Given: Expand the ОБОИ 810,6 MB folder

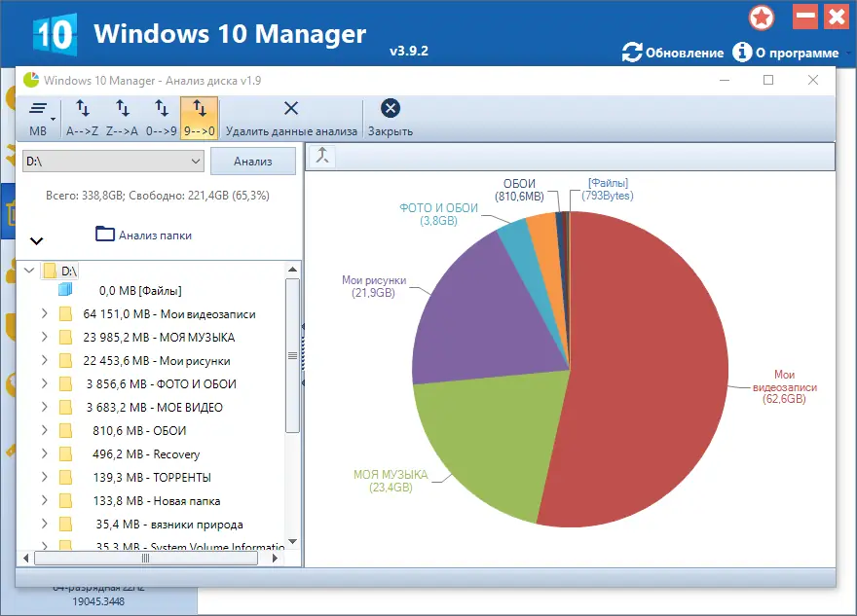Looking at the screenshot, I should 44,430.
